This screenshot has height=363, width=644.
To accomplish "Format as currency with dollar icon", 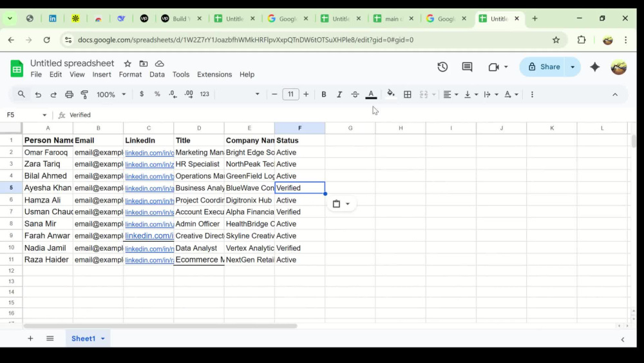I will tap(142, 94).
